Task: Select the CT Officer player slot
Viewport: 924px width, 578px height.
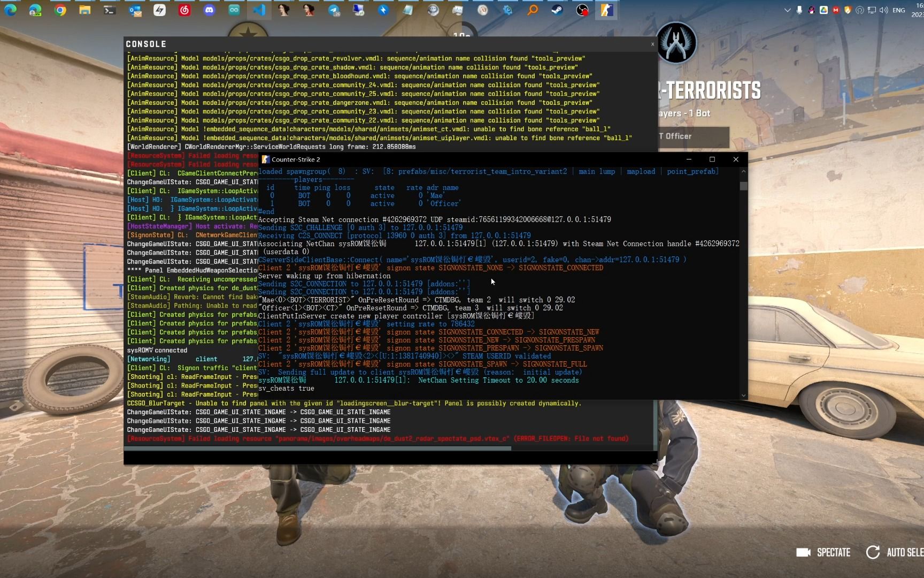Action: (x=693, y=136)
